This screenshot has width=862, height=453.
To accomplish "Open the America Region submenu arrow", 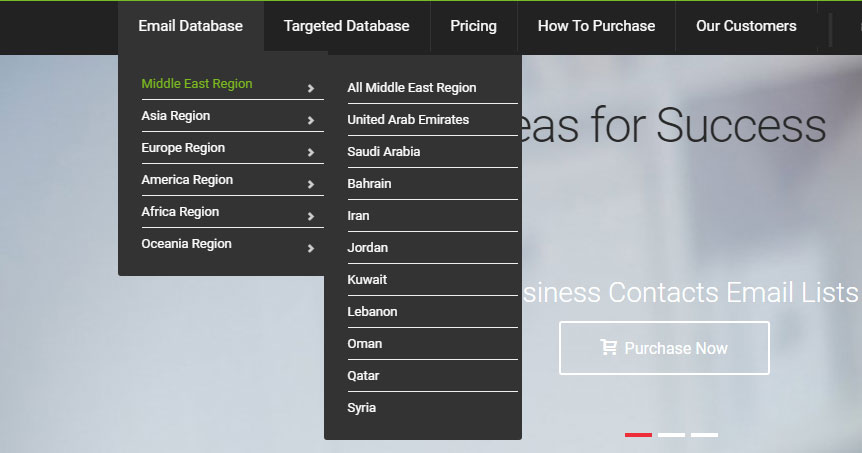I will (311, 184).
